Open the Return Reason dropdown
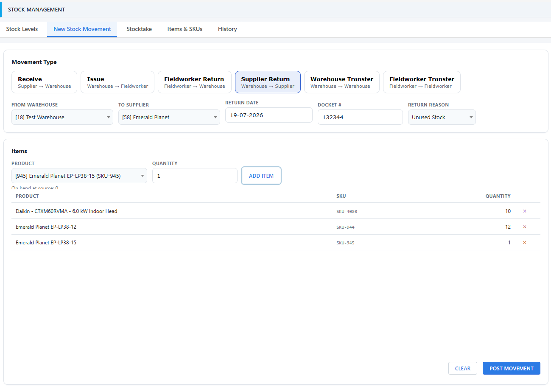This screenshot has width=551, height=392. (x=442, y=117)
